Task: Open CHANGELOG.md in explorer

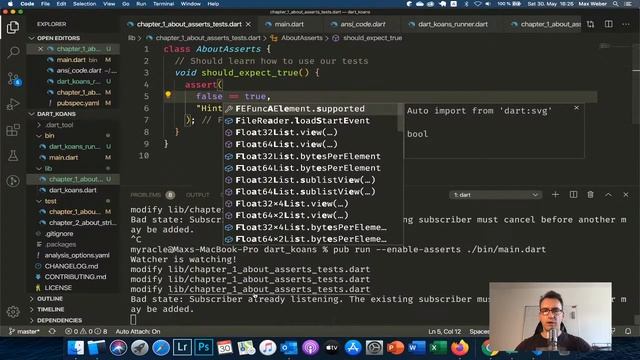Action: click(71, 266)
